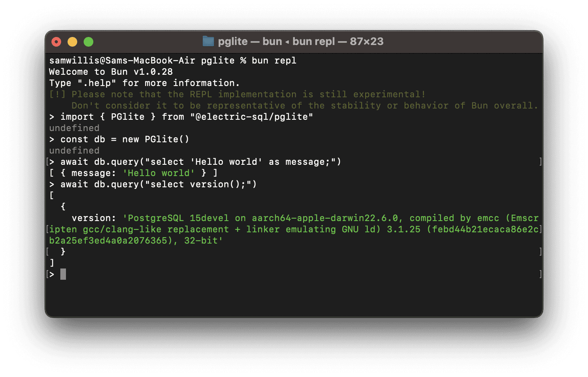Viewport: 588px width, 377px height.
Task: Click the '.help' hint text line
Action: [144, 83]
